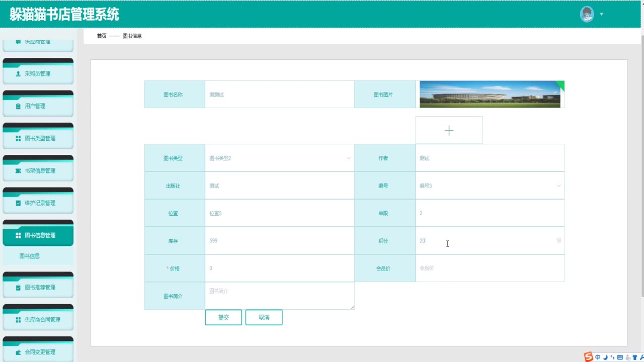Click the 图书信息 breadcrumb text
The height and width of the screenshot is (362, 644).
[132, 36]
